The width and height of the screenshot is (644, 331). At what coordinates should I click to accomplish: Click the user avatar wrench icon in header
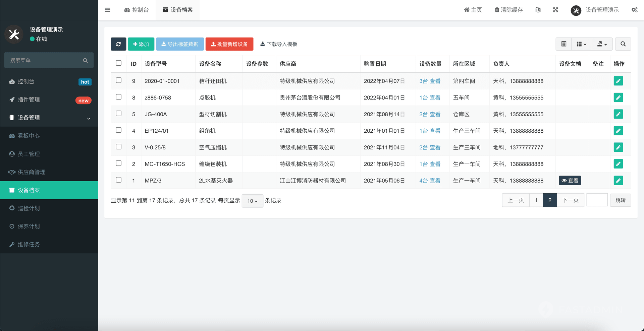click(x=576, y=10)
